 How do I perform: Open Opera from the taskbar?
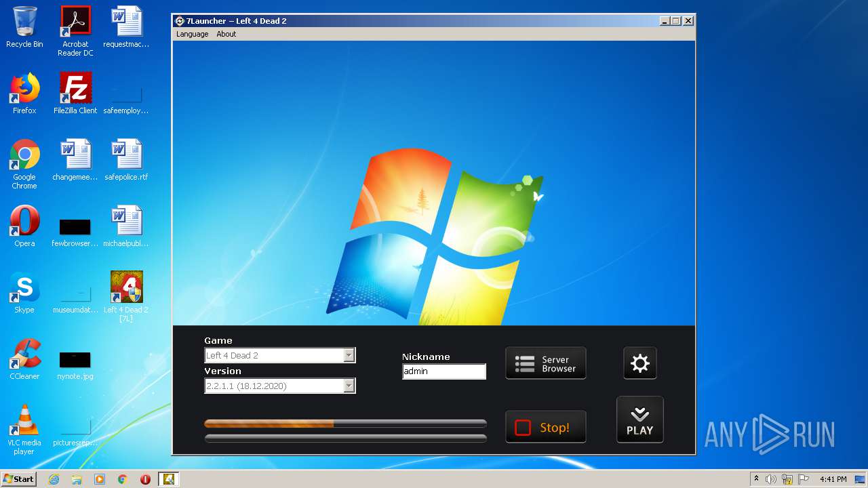coord(146,479)
